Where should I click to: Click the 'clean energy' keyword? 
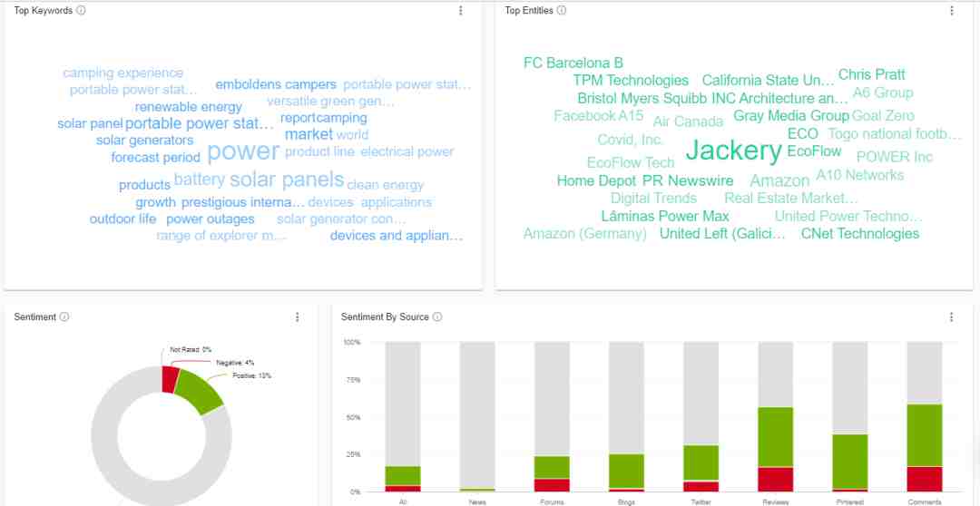[385, 186]
